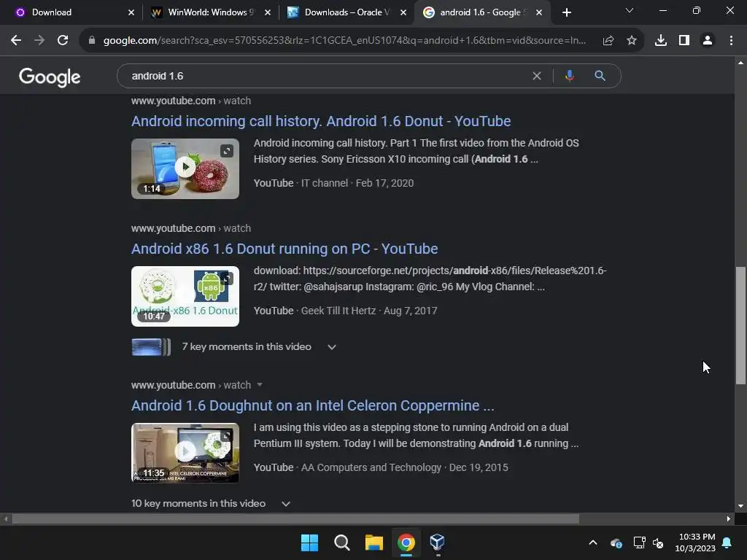Image resolution: width=747 pixels, height=560 pixels.
Task: Click the muted volume tray icon
Action: pyautogui.click(x=658, y=542)
